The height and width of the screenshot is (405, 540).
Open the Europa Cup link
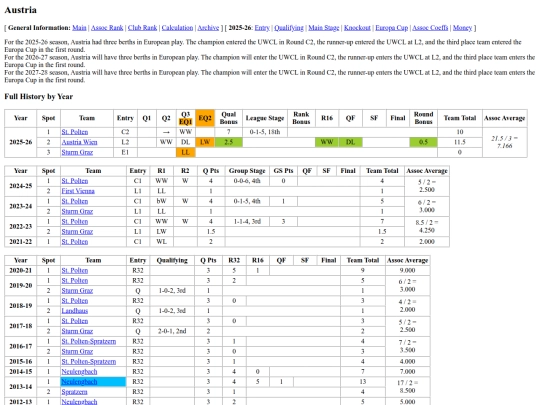(x=391, y=28)
